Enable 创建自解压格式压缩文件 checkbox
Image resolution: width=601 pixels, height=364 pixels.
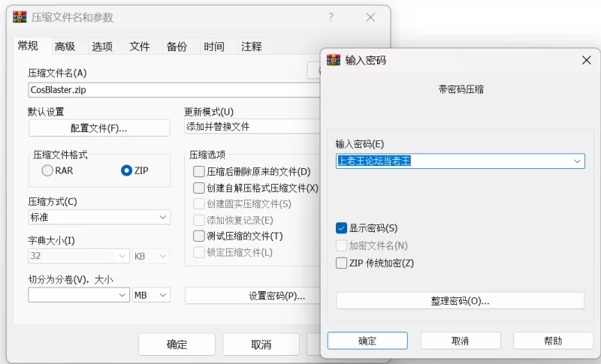click(x=198, y=188)
